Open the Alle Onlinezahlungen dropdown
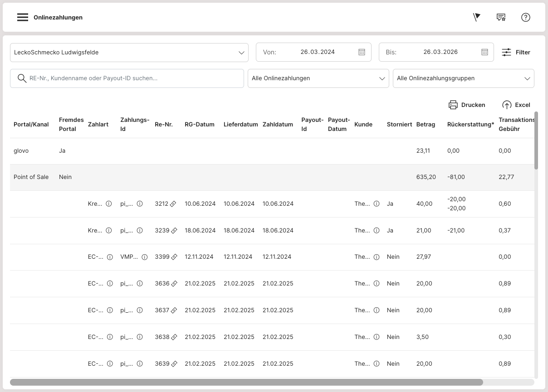The image size is (548, 392). click(x=318, y=78)
